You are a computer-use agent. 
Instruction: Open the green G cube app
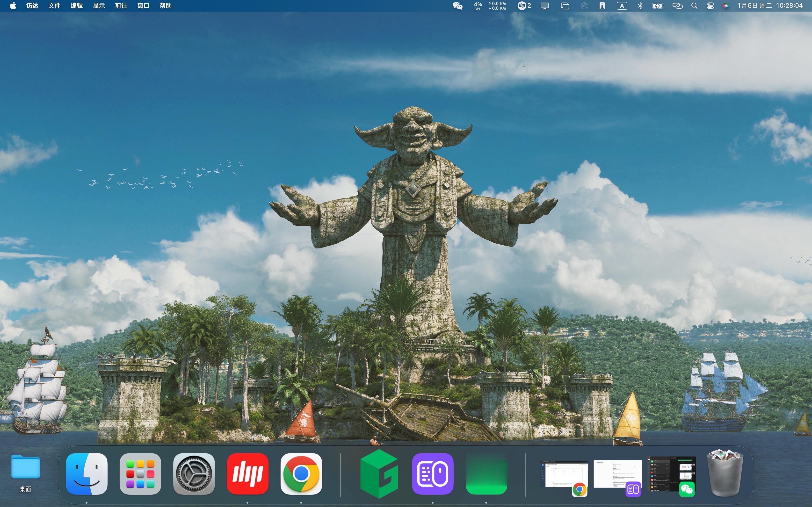(x=379, y=473)
